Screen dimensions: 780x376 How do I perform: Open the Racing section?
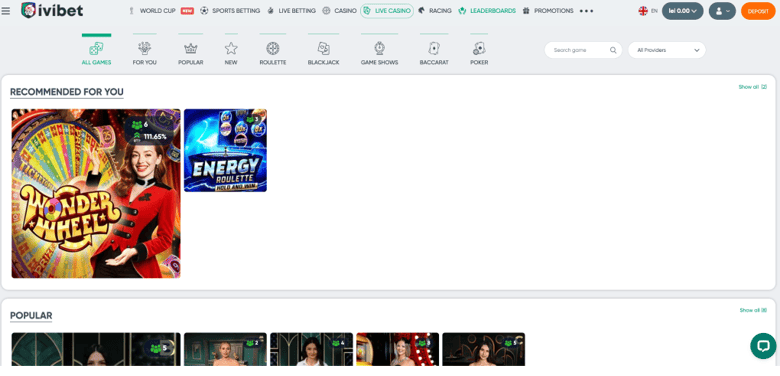click(440, 10)
